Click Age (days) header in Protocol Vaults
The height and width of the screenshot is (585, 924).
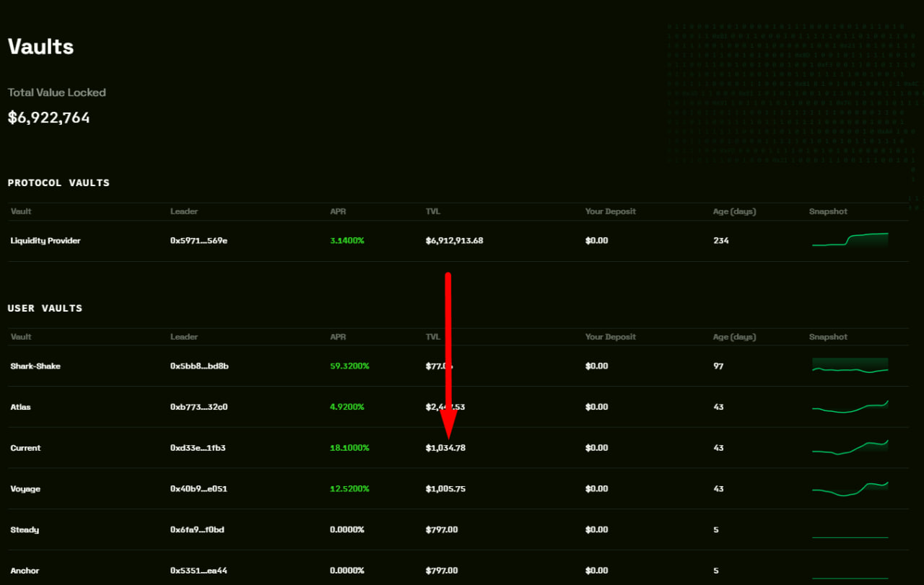[734, 212]
